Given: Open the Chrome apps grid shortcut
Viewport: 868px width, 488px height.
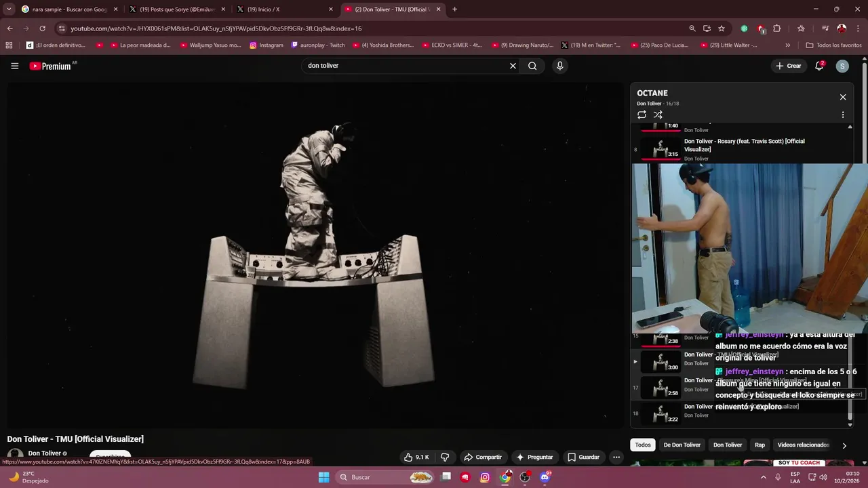Looking at the screenshot, I should point(9,45).
